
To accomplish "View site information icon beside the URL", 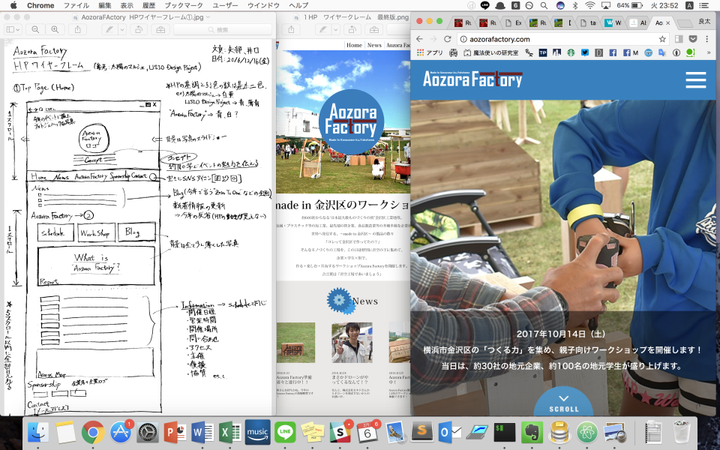I will (x=463, y=39).
